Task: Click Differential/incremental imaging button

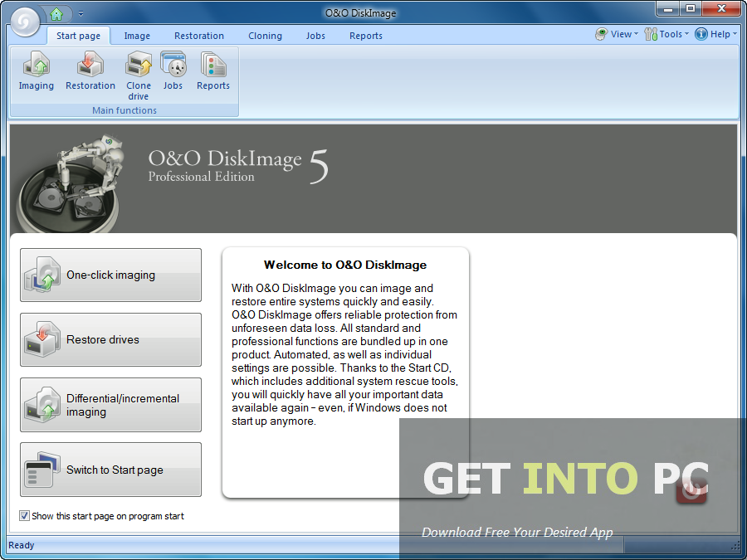Action: 110,405
